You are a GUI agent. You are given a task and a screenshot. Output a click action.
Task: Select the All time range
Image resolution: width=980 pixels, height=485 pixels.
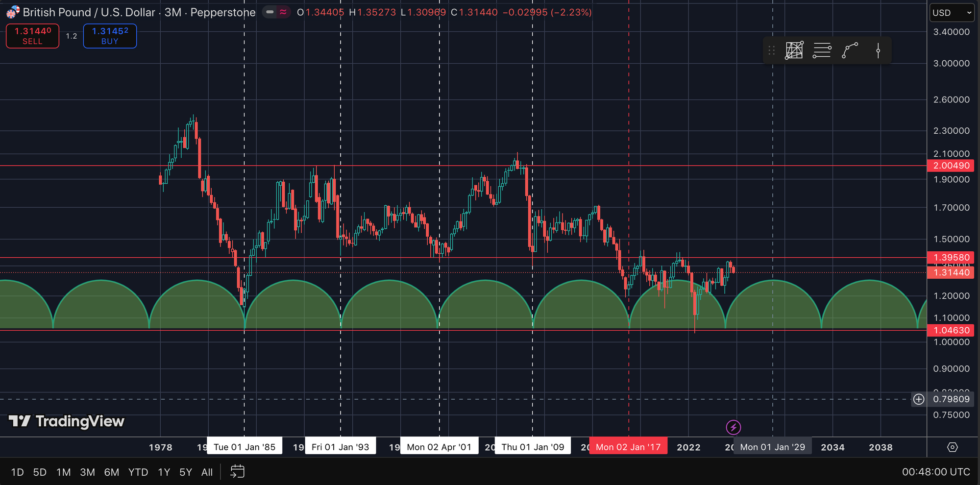(207, 472)
